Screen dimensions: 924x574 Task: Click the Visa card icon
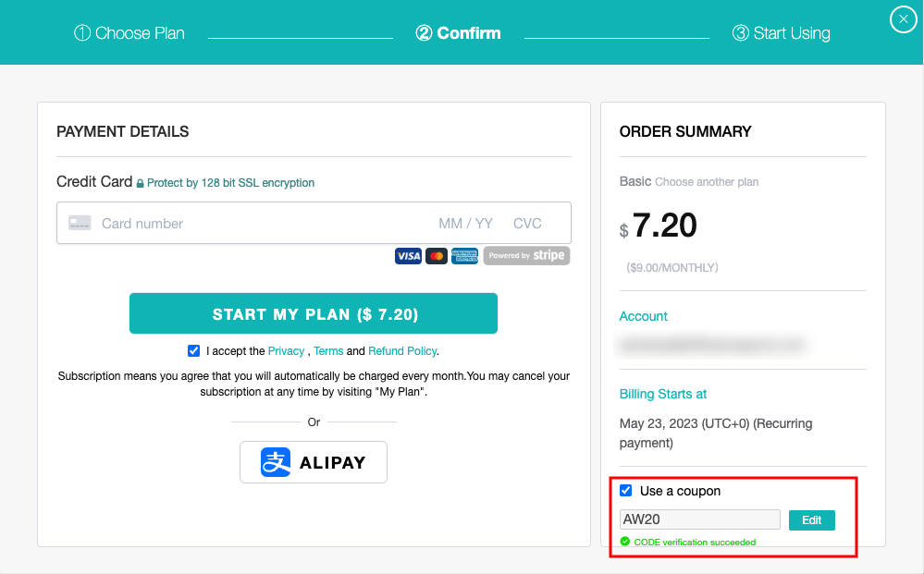[408, 256]
